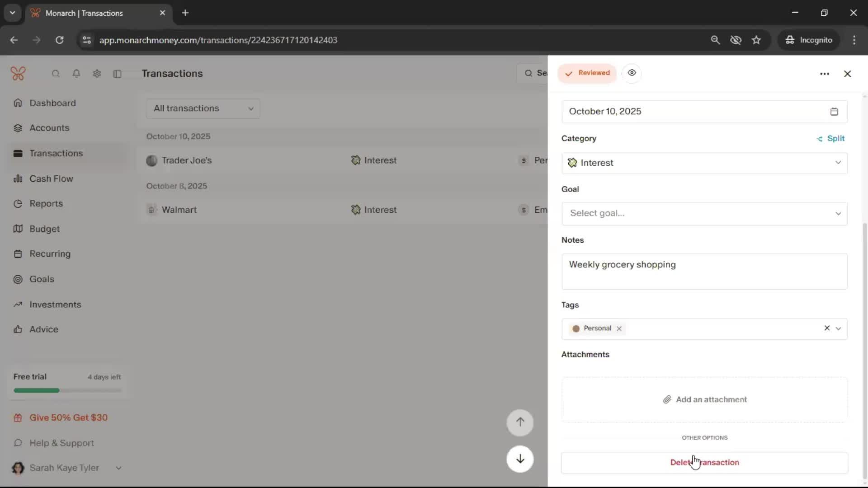
Task: Open calendar icon in date field
Action: pos(834,112)
